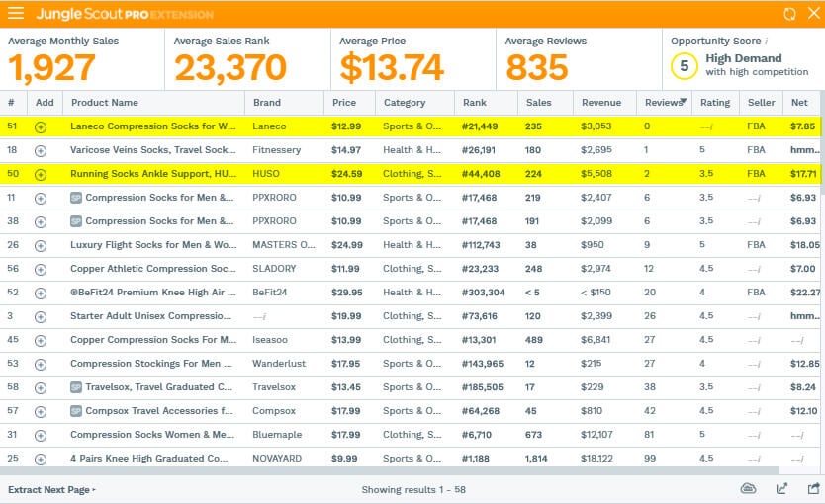
Task: Click sponsored badge on row 38 Compression Socks
Action: click(x=76, y=221)
